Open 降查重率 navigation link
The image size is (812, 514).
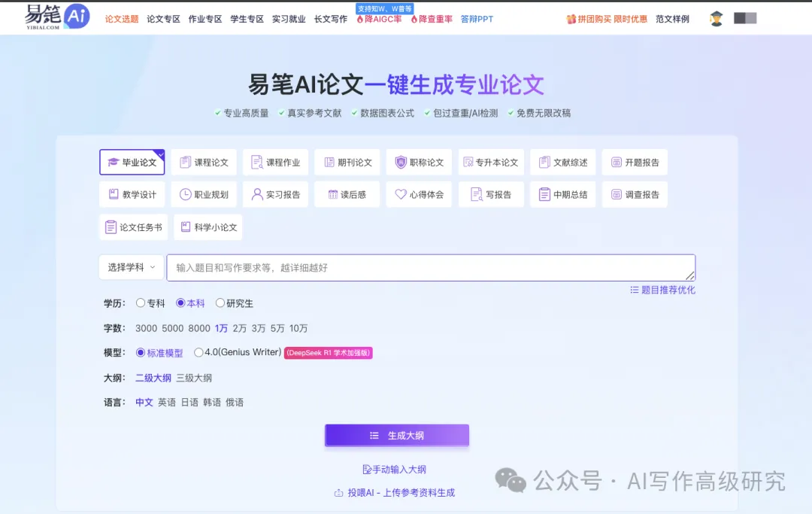(432, 19)
